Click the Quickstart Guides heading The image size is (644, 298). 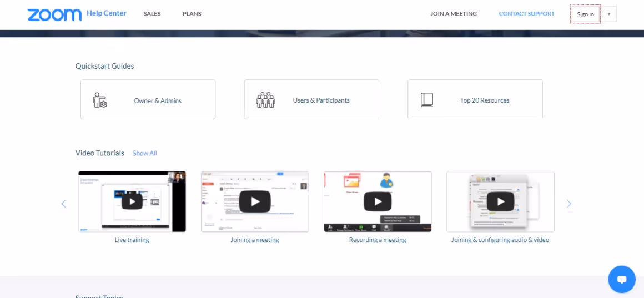pyautogui.click(x=105, y=66)
